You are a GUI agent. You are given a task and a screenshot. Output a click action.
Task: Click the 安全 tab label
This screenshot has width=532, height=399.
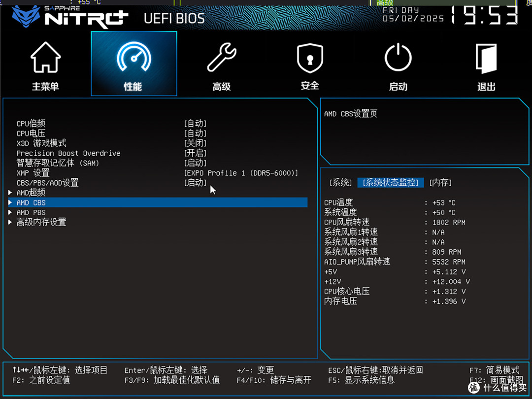(x=310, y=86)
